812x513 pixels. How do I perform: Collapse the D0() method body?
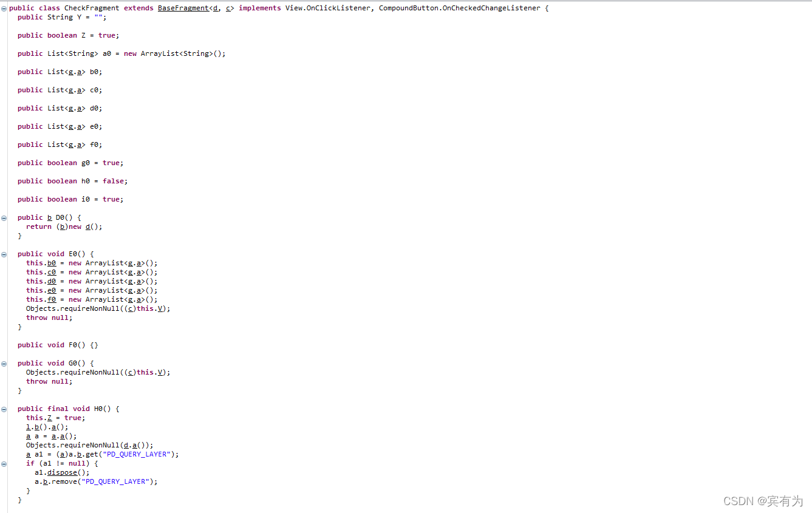(x=4, y=217)
